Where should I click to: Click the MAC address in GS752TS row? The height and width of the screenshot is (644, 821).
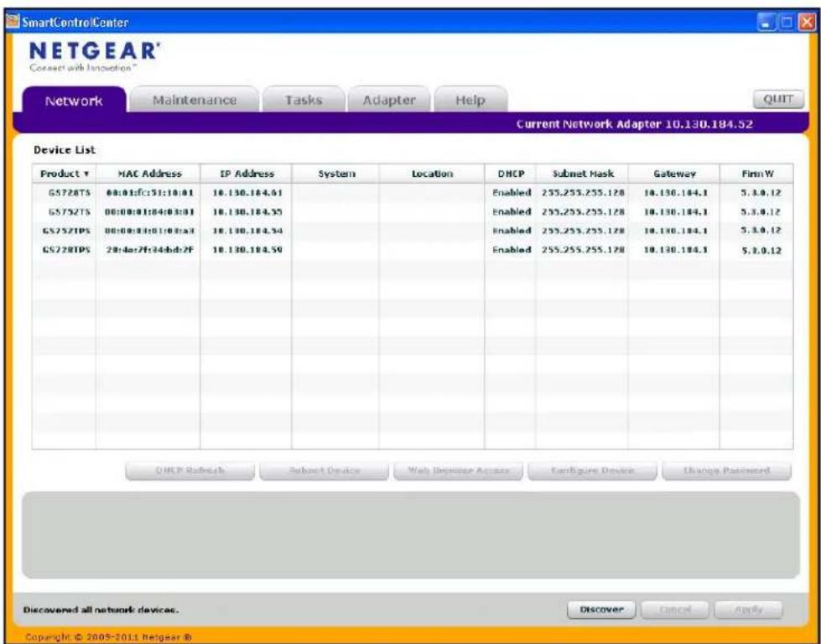150,212
